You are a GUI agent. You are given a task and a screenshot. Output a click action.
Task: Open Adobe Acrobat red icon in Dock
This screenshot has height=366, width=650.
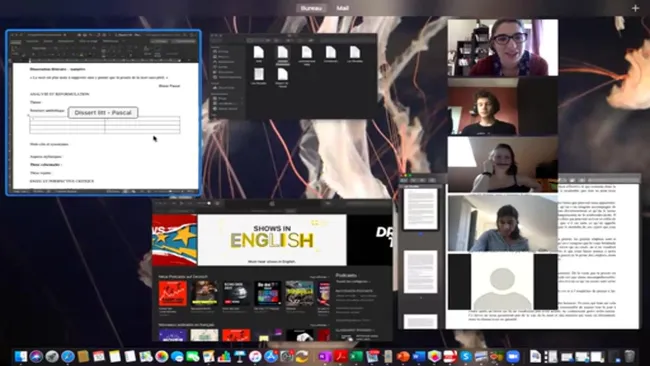coord(341,356)
